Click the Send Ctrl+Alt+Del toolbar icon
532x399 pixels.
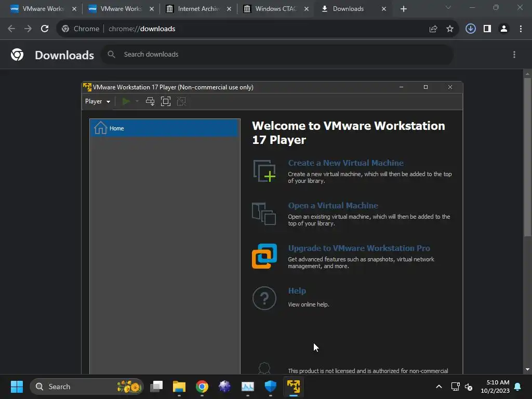click(150, 101)
